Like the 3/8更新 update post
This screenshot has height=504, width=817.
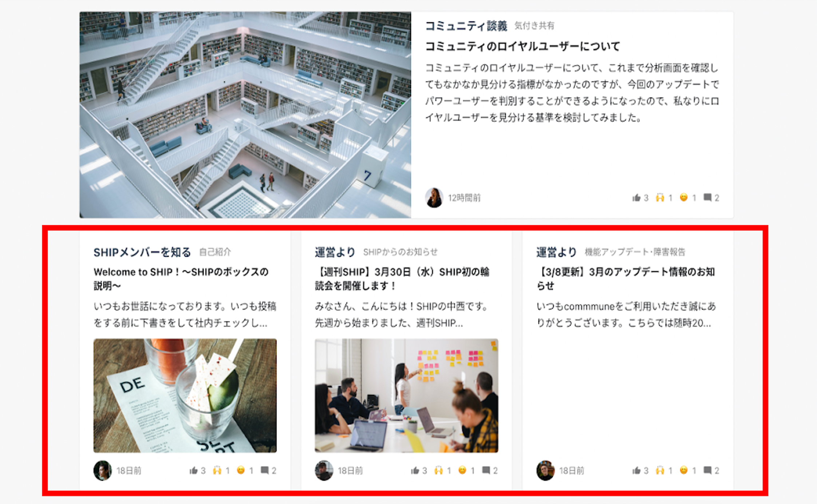click(636, 470)
